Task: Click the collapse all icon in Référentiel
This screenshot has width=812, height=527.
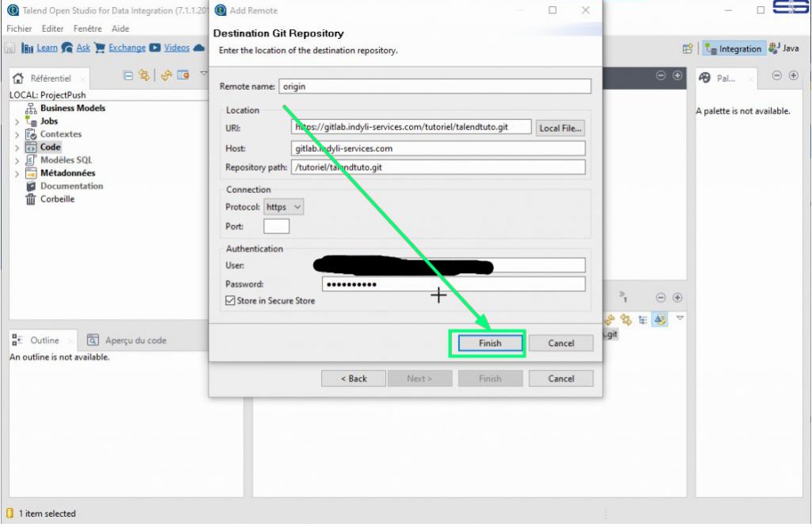Action: point(128,75)
